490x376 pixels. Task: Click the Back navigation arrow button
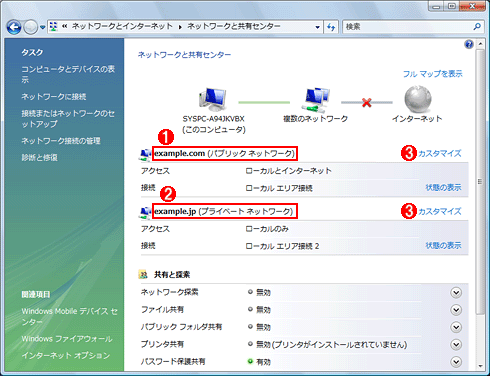[14, 27]
